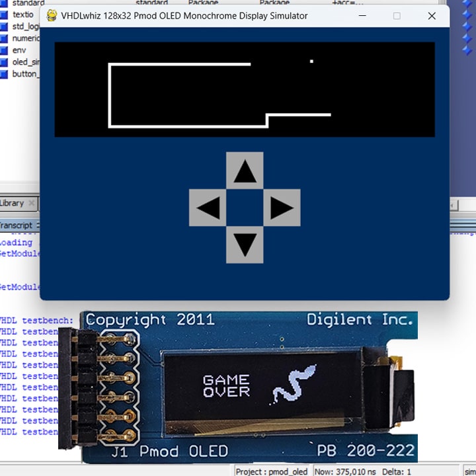Select the std_logic library entry
476x476 pixels.
coord(26,26)
